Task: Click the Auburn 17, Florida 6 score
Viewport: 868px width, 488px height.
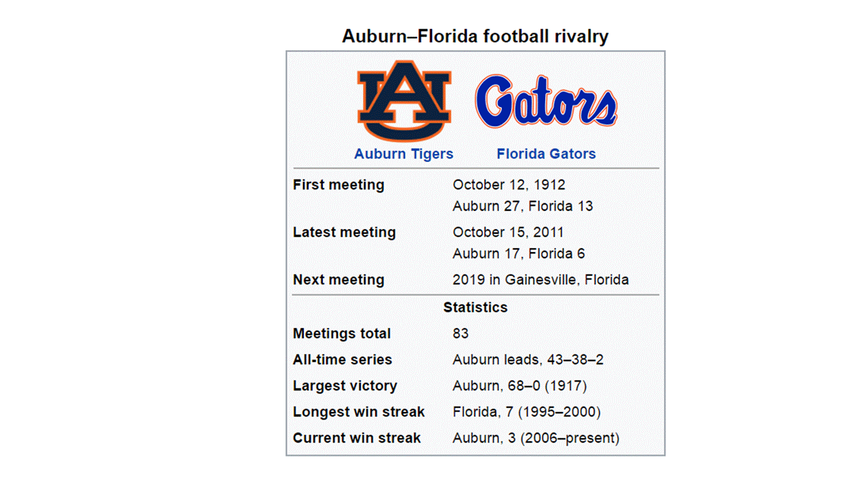Action: click(519, 254)
